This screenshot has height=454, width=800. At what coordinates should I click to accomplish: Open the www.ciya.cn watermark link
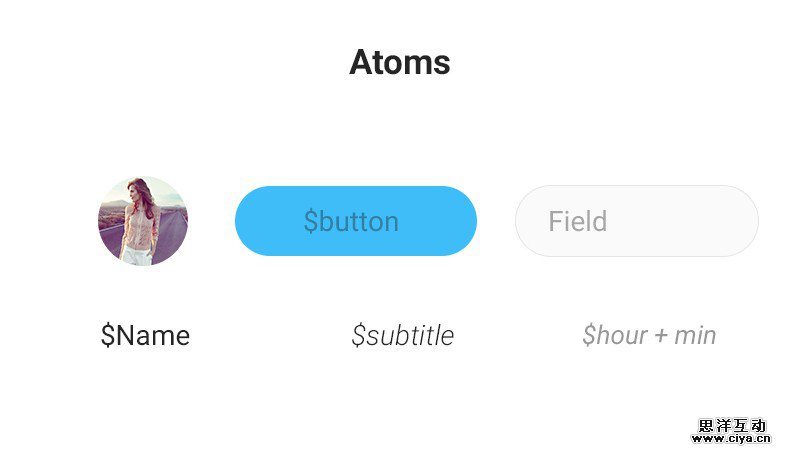[x=735, y=438]
